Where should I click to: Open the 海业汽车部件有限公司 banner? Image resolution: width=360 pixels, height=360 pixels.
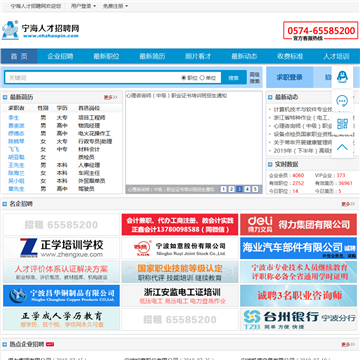298,248
